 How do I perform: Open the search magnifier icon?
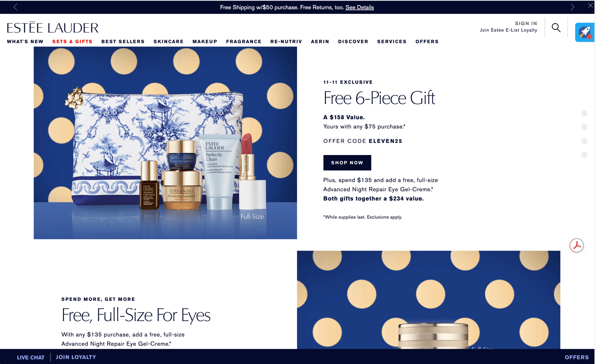[x=556, y=28]
